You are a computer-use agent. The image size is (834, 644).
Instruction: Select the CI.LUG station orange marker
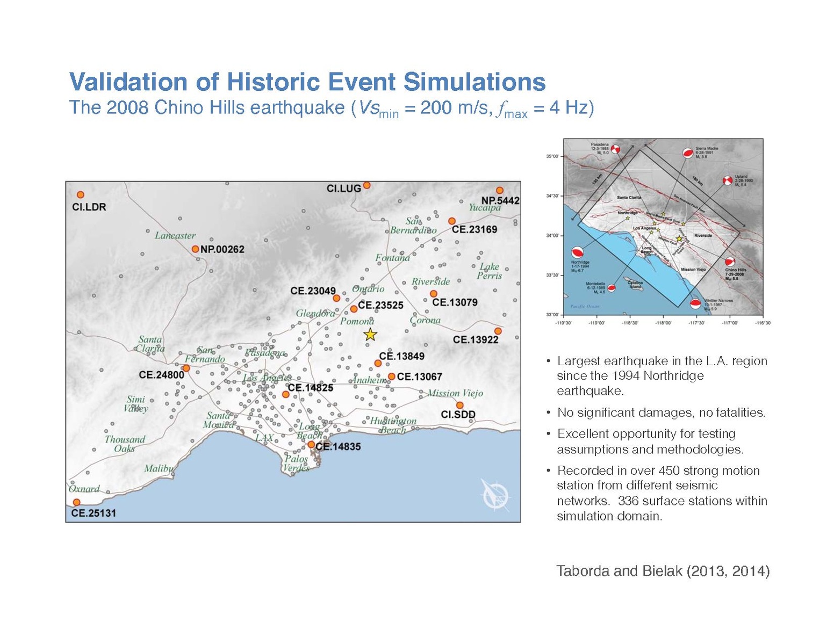point(366,185)
